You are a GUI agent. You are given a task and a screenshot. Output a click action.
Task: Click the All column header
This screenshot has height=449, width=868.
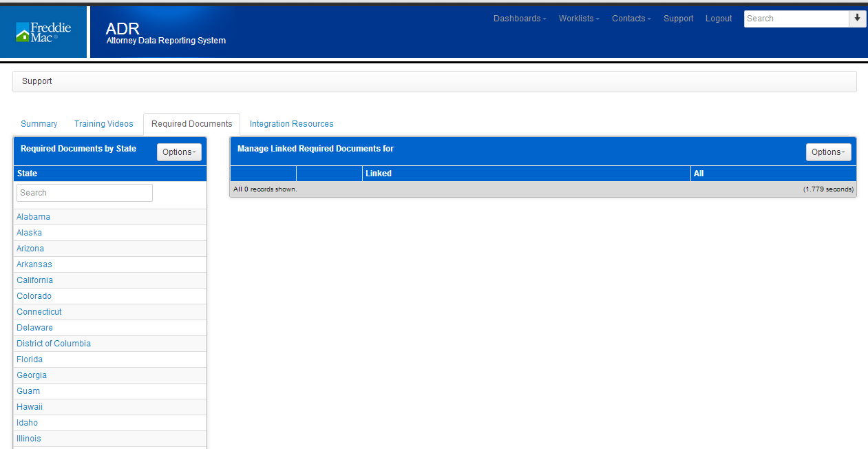(774, 174)
